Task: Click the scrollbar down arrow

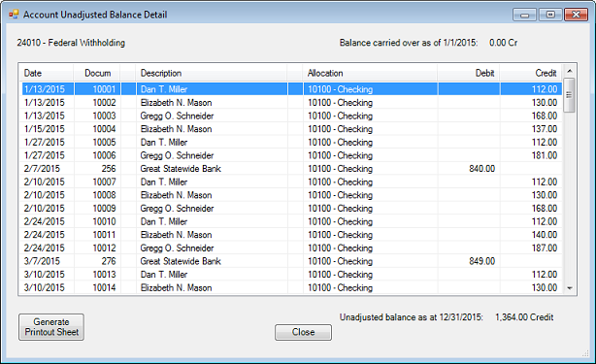Action: click(570, 288)
